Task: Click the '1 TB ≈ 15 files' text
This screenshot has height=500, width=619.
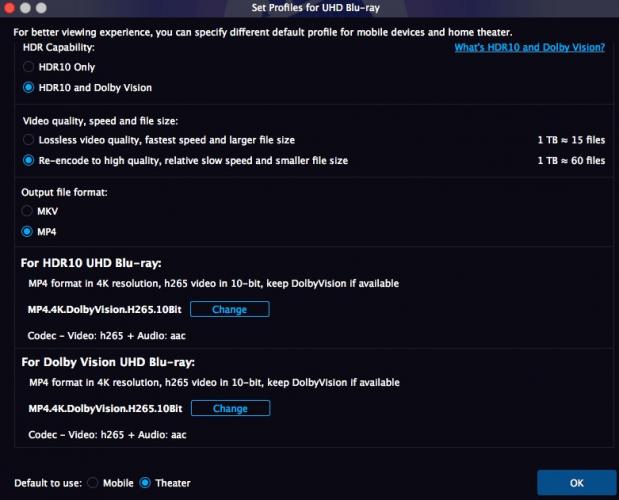Action: 571,140
